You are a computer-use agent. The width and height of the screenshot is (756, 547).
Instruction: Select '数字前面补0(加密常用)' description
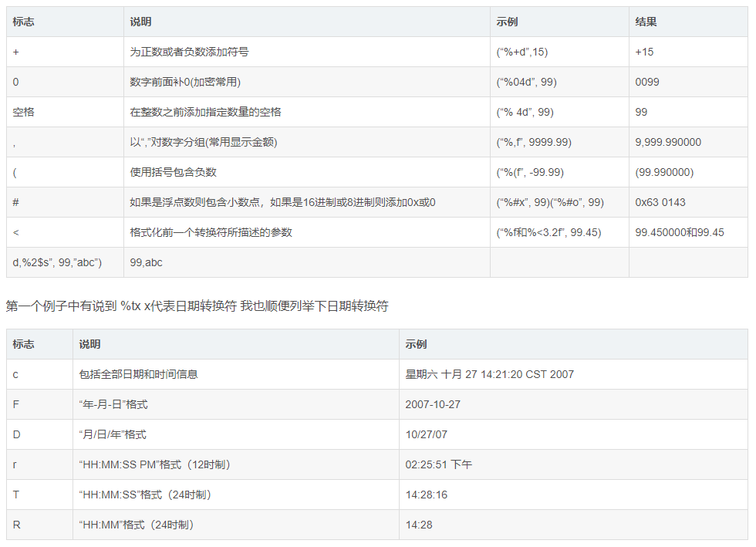[185, 82]
